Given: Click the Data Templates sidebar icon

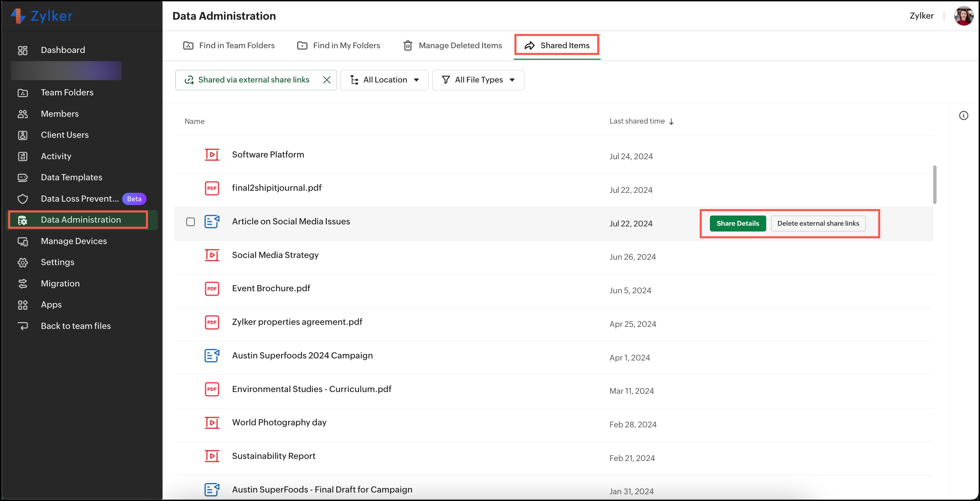Looking at the screenshot, I should pos(23,177).
